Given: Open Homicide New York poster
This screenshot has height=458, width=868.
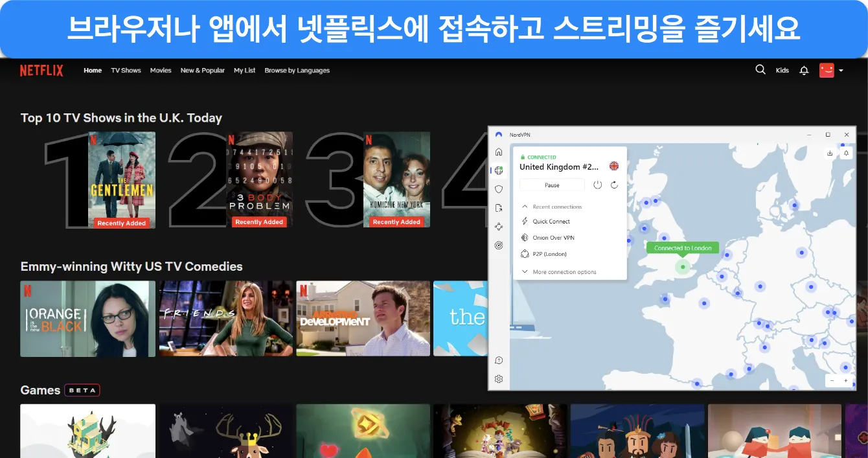Looking at the screenshot, I should (396, 179).
